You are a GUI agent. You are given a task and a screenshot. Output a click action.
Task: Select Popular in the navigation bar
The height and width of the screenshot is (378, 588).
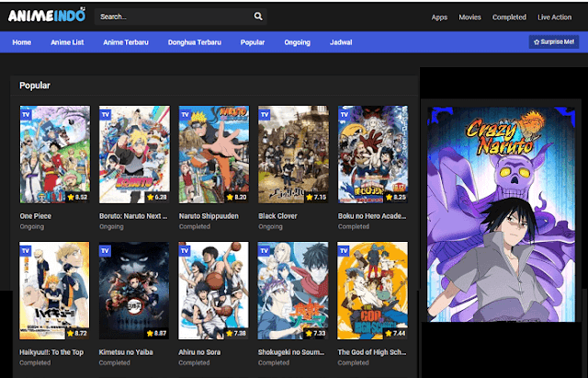(x=253, y=42)
